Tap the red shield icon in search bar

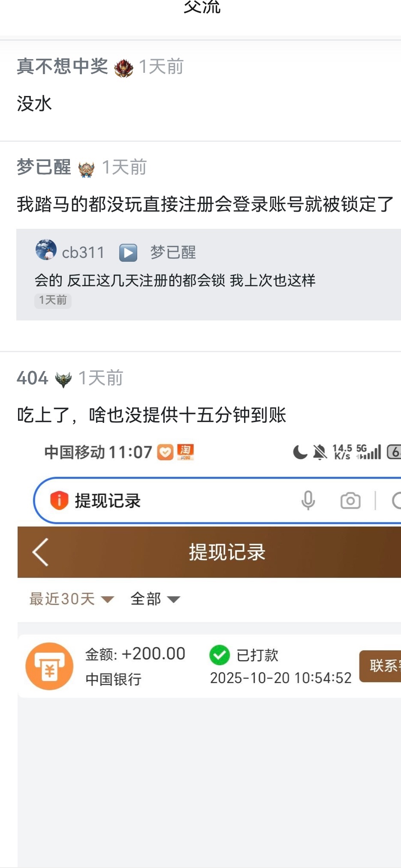point(59,500)
